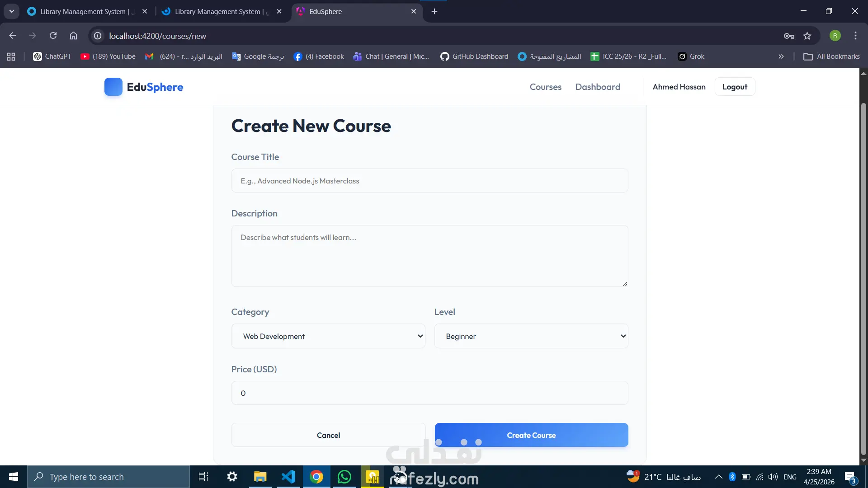The image size is (868, 488).
Task: Open the Courses navigation item
Action: pos(546,87)
